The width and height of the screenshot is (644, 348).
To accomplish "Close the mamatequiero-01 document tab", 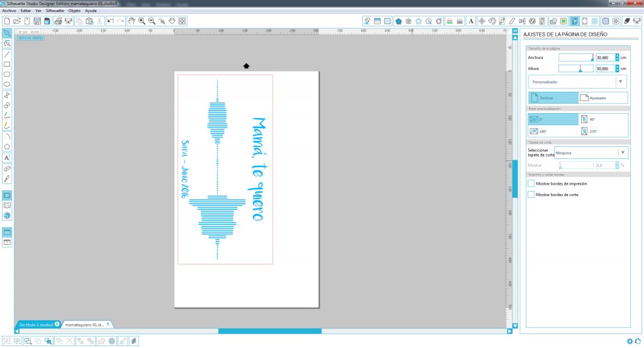I will [x=108, y=324].
